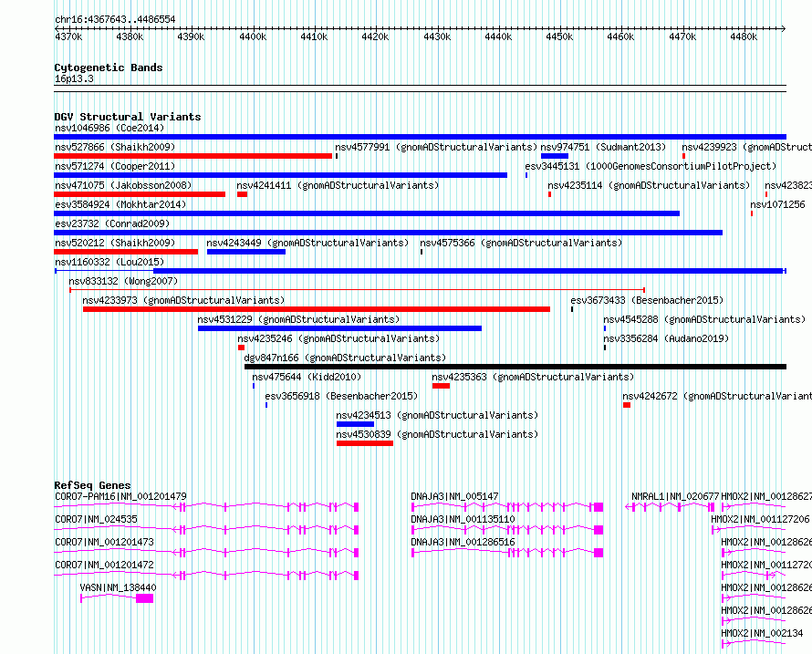
Task: Click the chr16:4367643..4486554 region label
Action: (x=115, y=19)
